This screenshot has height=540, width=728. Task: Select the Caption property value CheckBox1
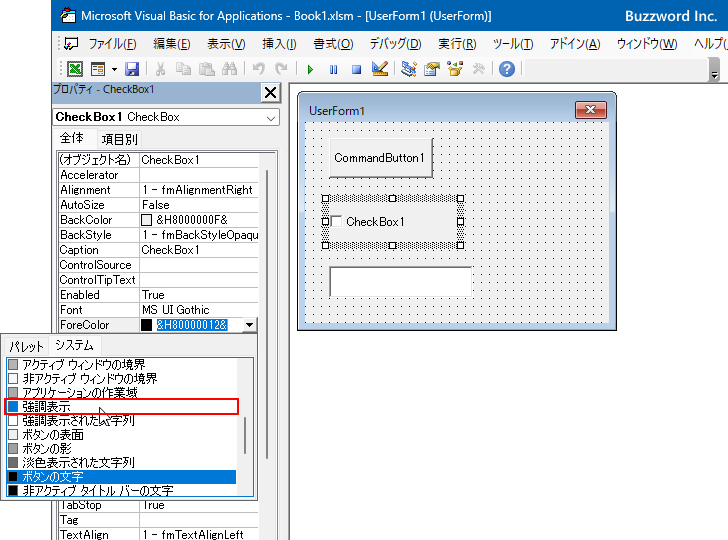pos(199,250)
